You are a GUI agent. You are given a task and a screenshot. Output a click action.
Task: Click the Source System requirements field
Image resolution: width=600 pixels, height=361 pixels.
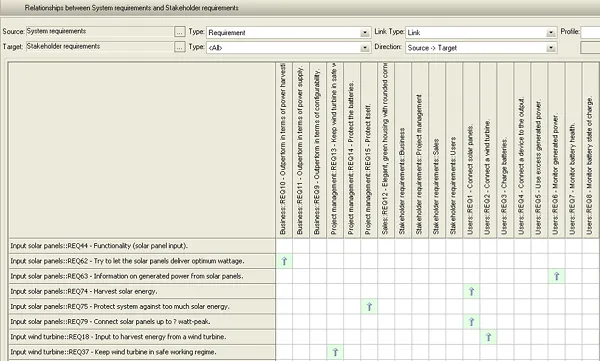click(99, 31)
